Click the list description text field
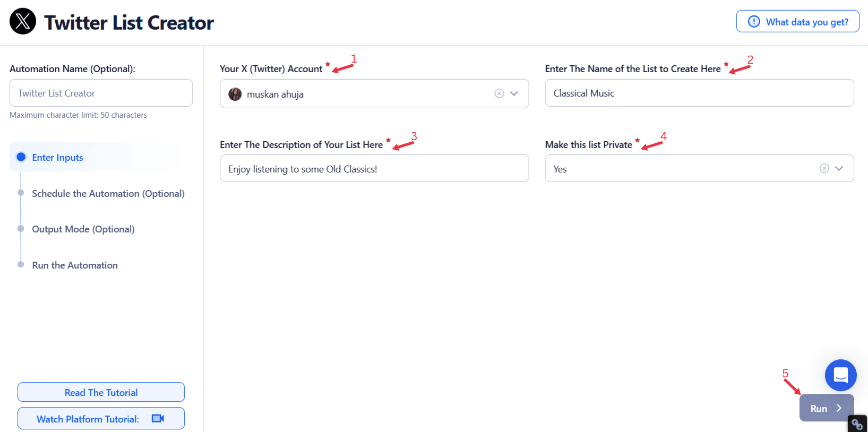This screenshot has width=868, height=432. coord(374,169)
